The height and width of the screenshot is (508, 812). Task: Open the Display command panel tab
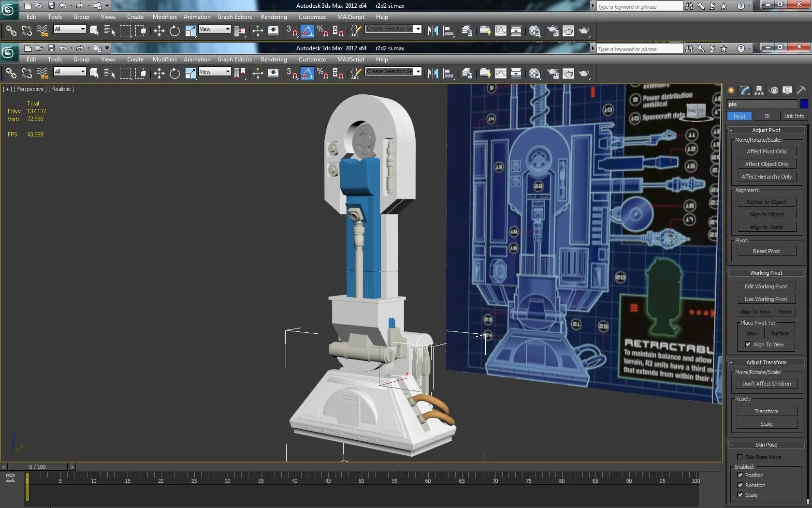click(x=787, y=90)
